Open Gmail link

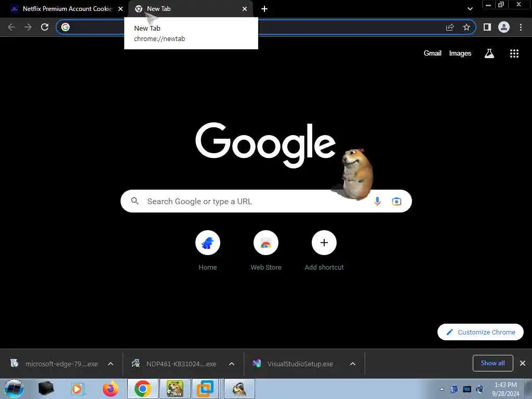click(x=432, y=54)
